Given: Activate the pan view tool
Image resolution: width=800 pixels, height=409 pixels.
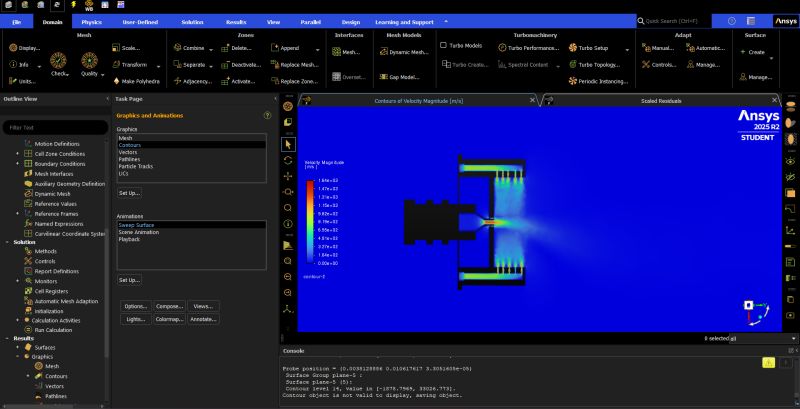Looking at the screenshot, I should pyautogui.click(x=288, y=176).
